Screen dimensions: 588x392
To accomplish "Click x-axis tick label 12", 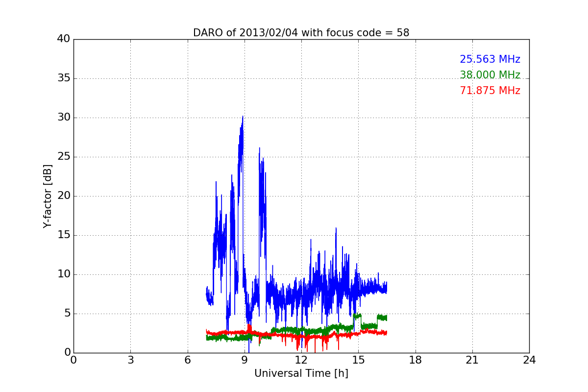I will pyautogui.click(x=301, y=360).
